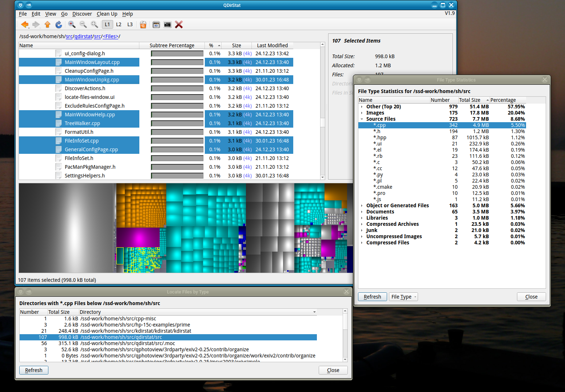Screen dimensions: 565x392
Task: Expand the Images category
Action: click(x=362, y=113)
